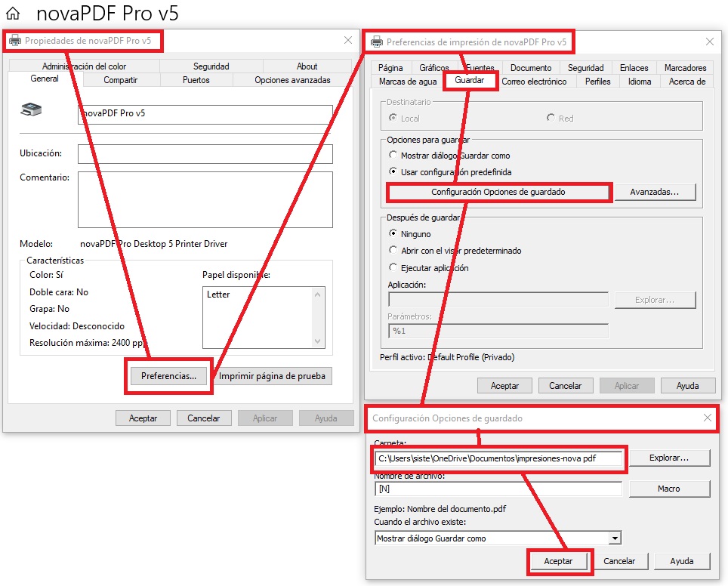
Task: Click the Macro button
Action: (669, 489)
